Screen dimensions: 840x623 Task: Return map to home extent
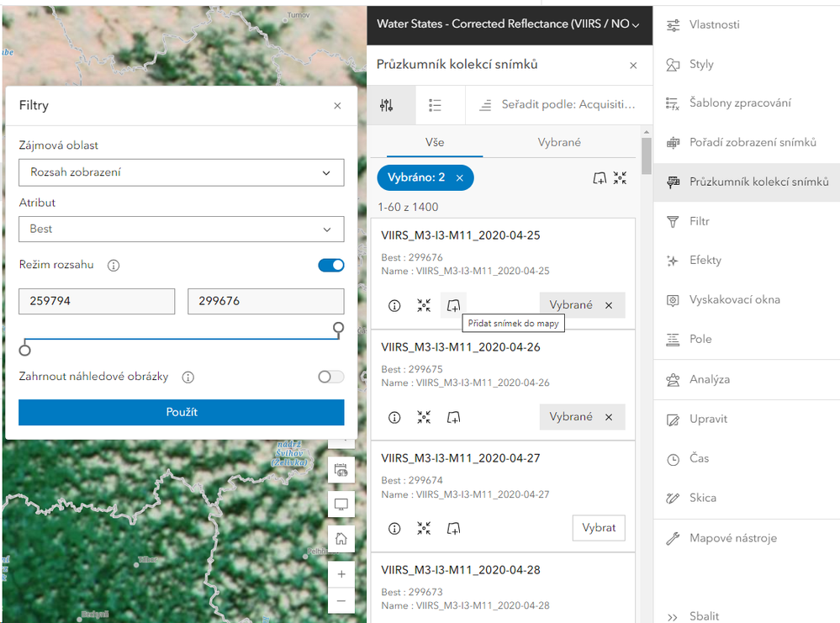point(341,538)
